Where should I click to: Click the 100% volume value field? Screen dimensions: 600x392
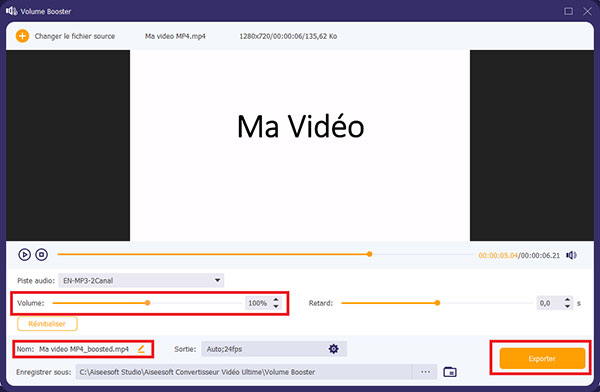pyautogui.click(x=258, y=303)
